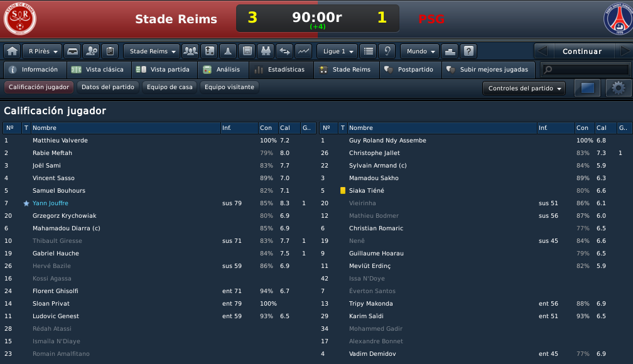Toggle the blue pitch view button
The image size is (633, 364).
click(x=587, y=88)
